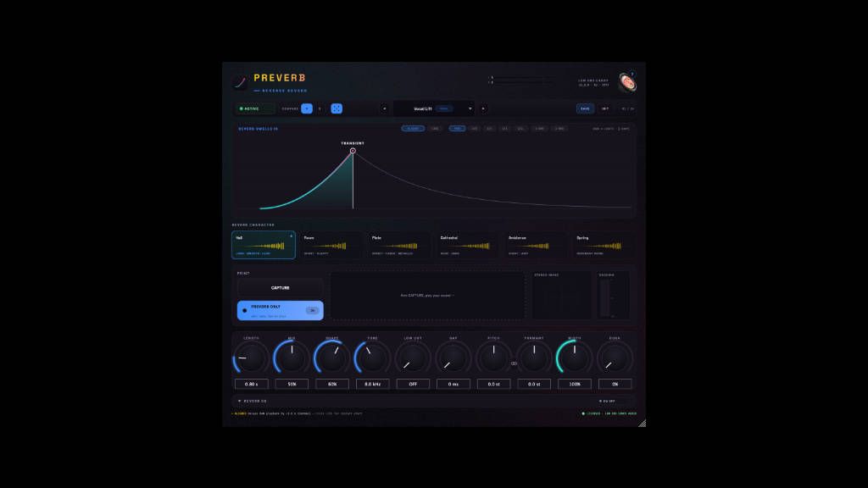Click the 0 ms gap value field
The image size is (868, 488).
pyautogui.click(x=453, y=384)
